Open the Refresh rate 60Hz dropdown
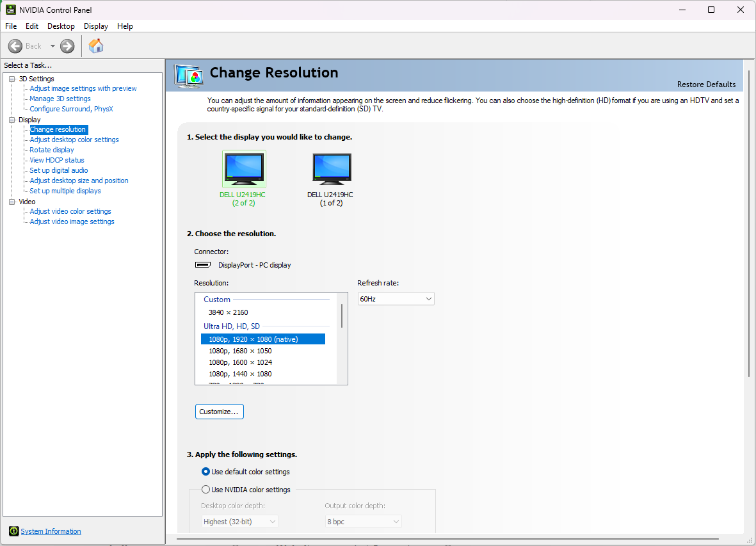Screen dimensions: 756x546 click(396, 299)
